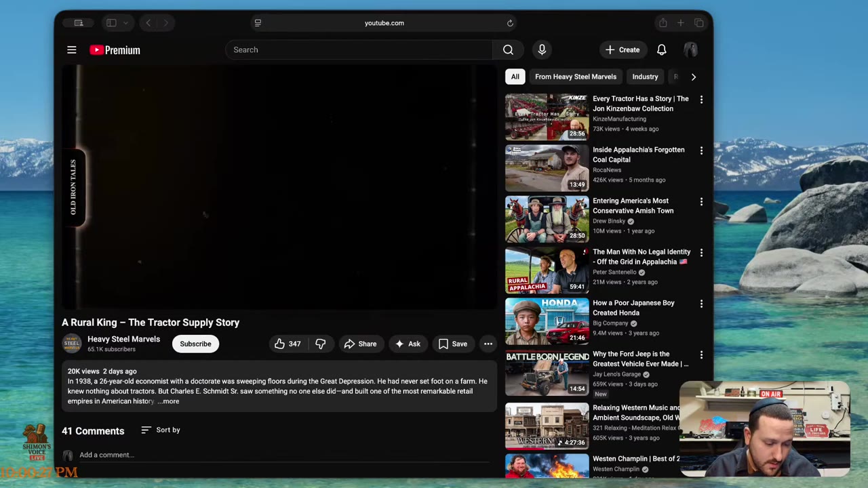Image resolution: width=868 pixels, height=488 pixels.
Task: Open options for How a Poor Japanese Boy
Action: (701, 304)
